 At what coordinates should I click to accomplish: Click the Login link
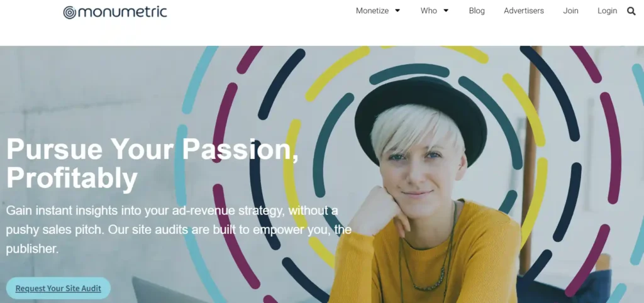click(607, 11)
